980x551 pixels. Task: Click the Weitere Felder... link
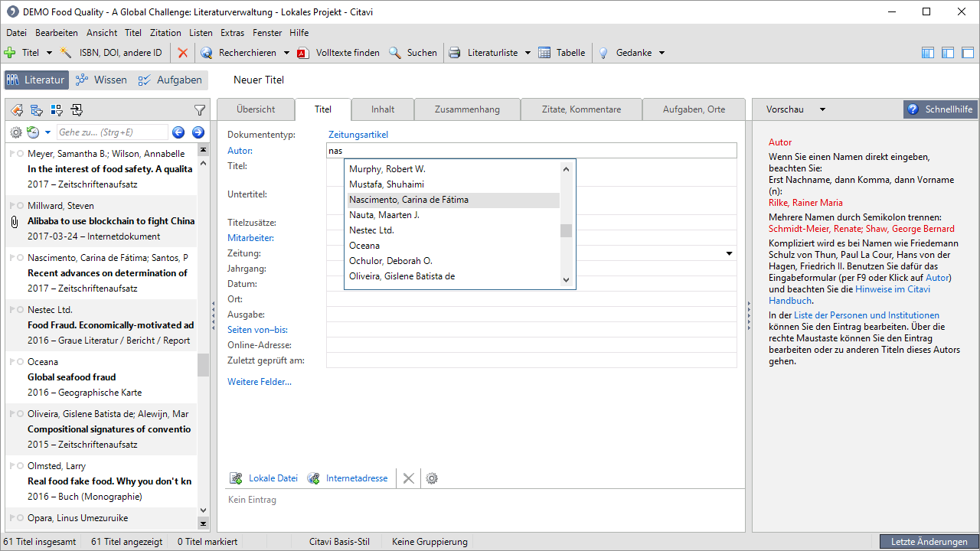click(x=259, y=382)
